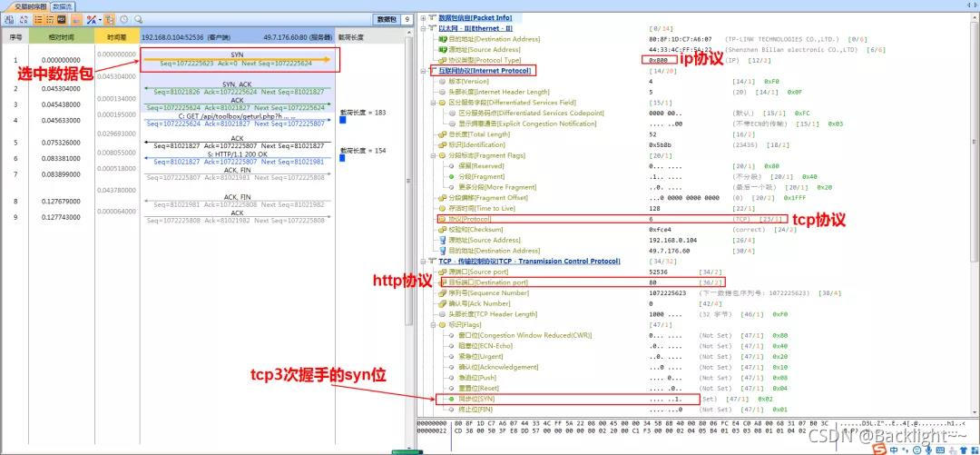Click the Sogou 中 language toggle icon
This screenshot has height=455, width=980.
893,450
